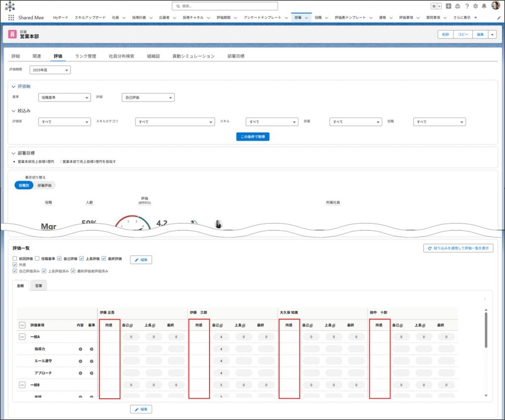Click the notifications bell icon
This screenshot has width=505, height=420.
coord(484,6)
